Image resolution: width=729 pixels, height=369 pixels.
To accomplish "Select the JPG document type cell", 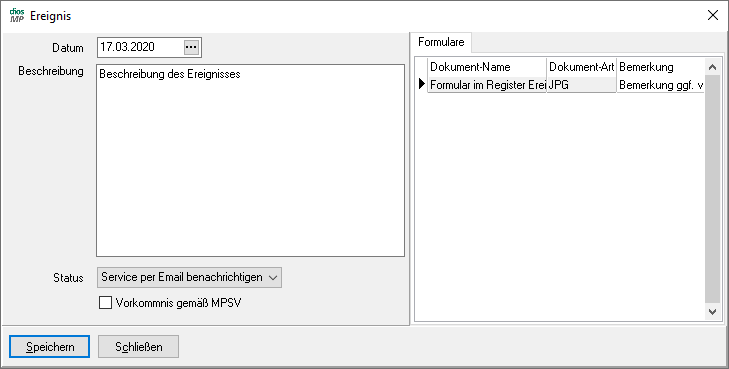I will tap(582, 85).
